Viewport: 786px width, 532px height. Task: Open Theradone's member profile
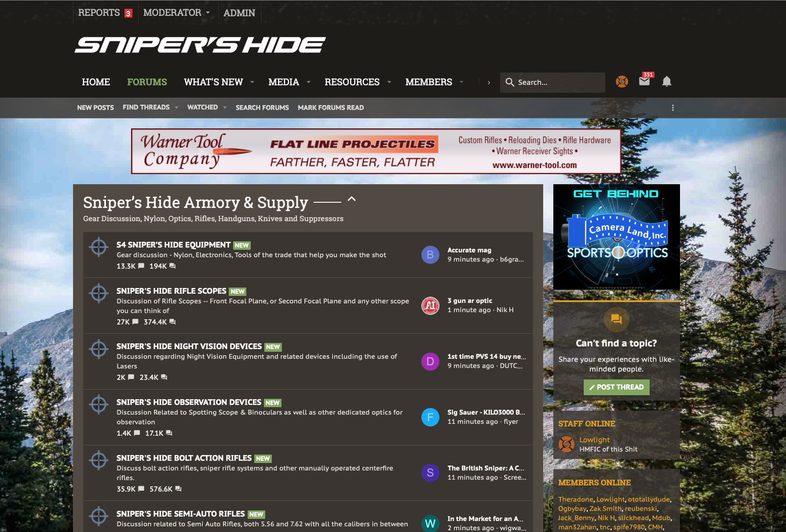point(575,499)
